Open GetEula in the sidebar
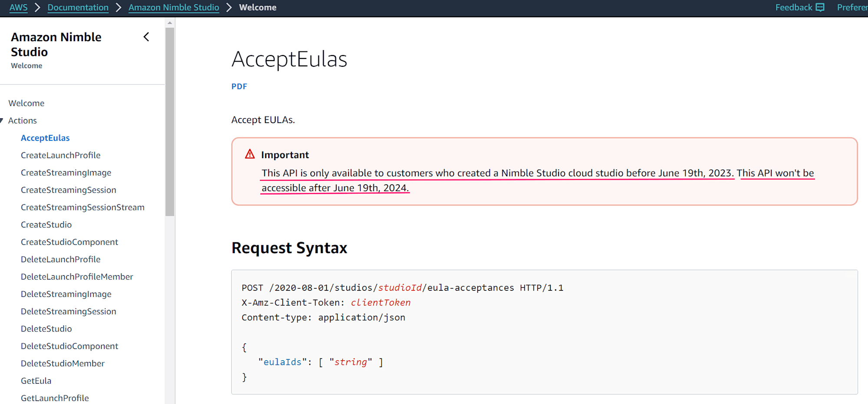Viewport: 868px width, 404px height. click(x=36, y=381)
